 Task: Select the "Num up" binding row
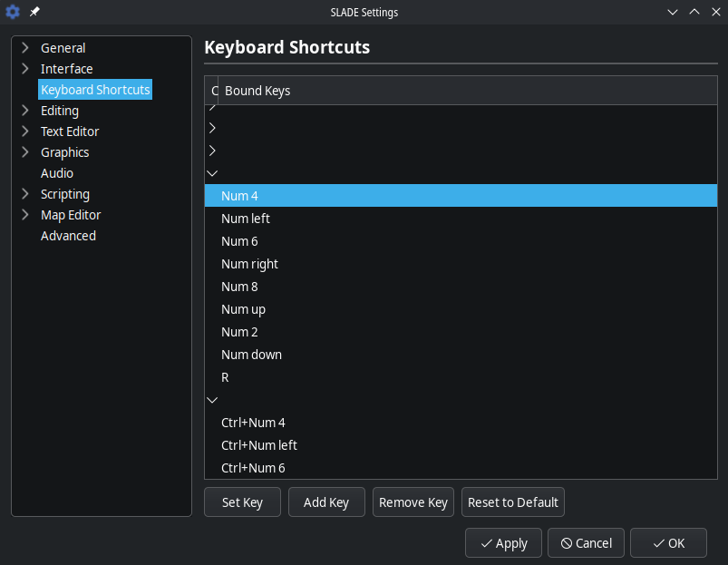461,309
